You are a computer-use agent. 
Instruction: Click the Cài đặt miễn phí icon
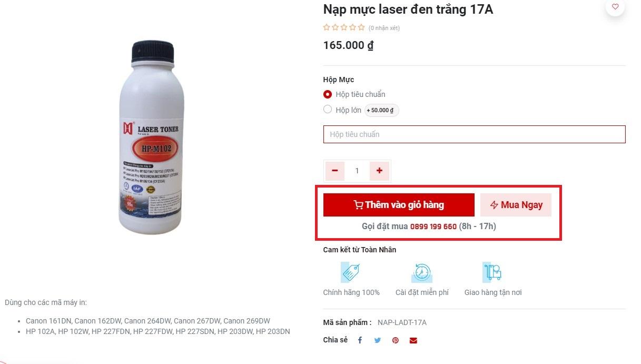click(x=422, y=272)
